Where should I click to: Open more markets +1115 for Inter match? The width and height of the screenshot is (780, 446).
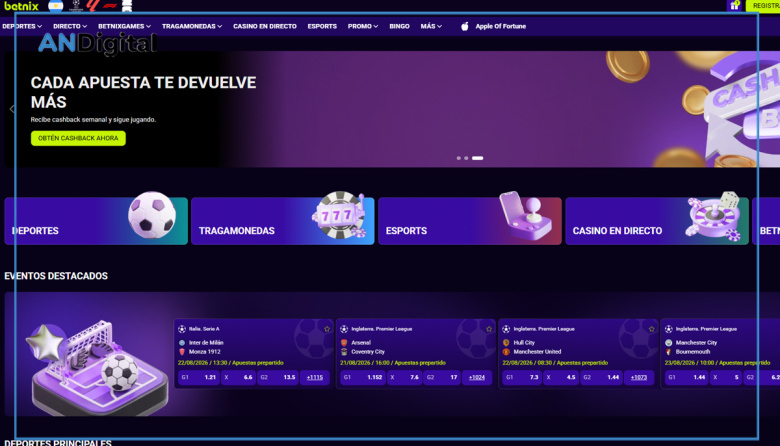(x=315, y=377)
